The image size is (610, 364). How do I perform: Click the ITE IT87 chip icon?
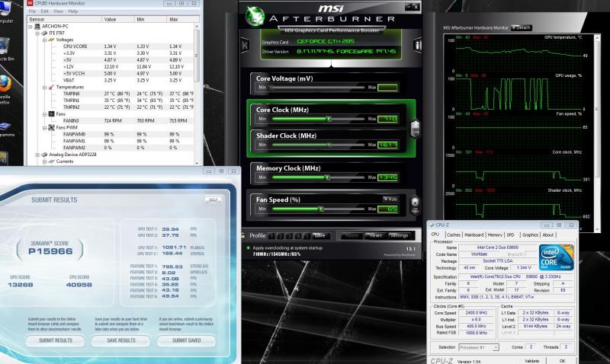[44, 33]
